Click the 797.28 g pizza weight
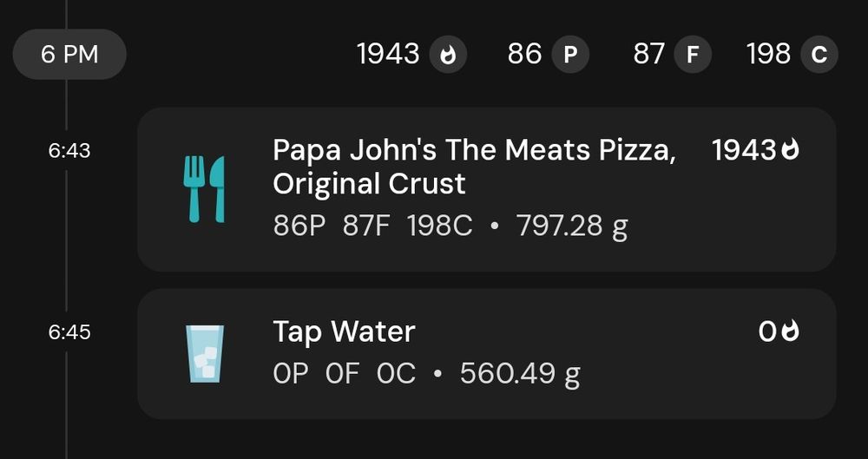The image size is (868, 459). (x=571, y=226)
